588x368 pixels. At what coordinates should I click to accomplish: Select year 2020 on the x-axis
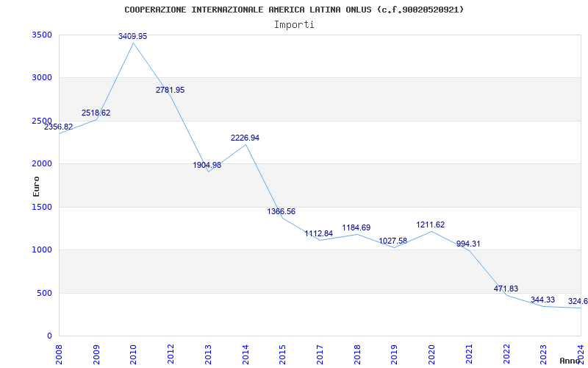(431, 354)
